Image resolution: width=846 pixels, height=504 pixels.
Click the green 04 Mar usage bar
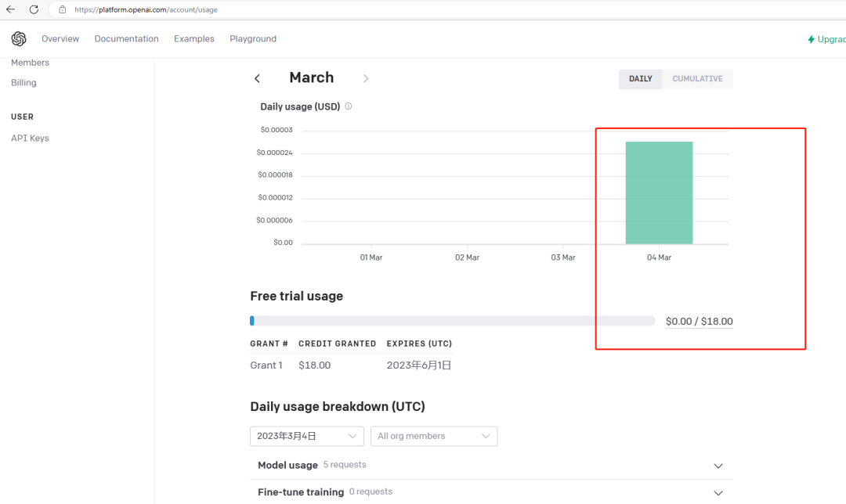point(659,193)
